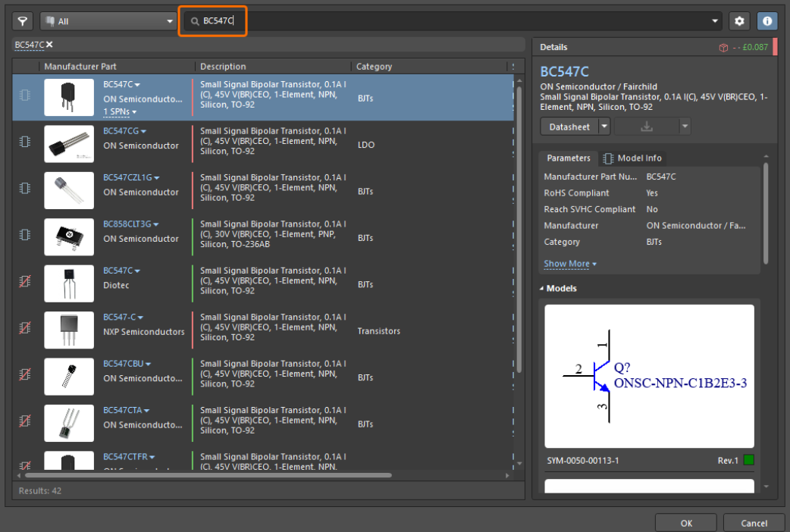
Task: Click model icon for BC858CLT3G row
Action: click(25, 235)
